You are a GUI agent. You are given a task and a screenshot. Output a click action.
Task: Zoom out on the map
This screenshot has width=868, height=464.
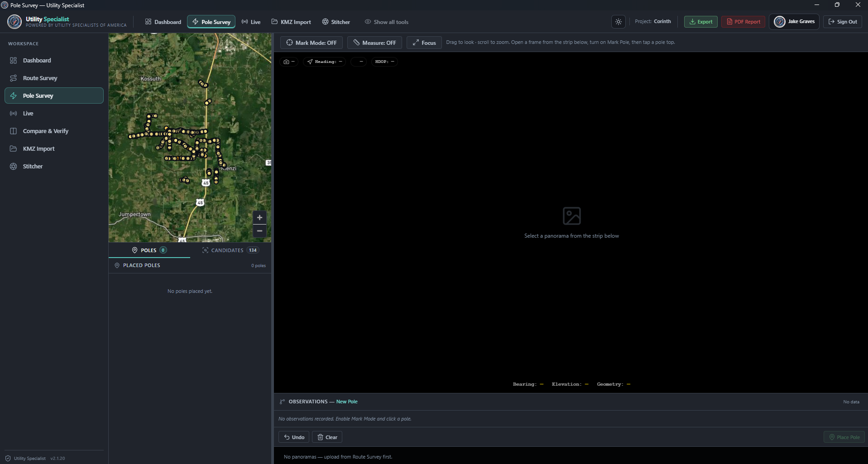(x=259, y=231)
